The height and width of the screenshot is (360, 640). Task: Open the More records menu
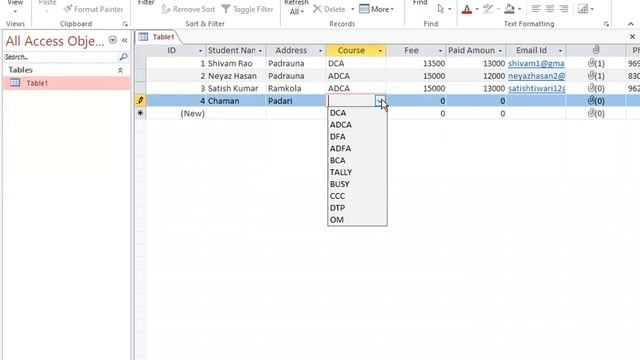click(x=377, y=9)
